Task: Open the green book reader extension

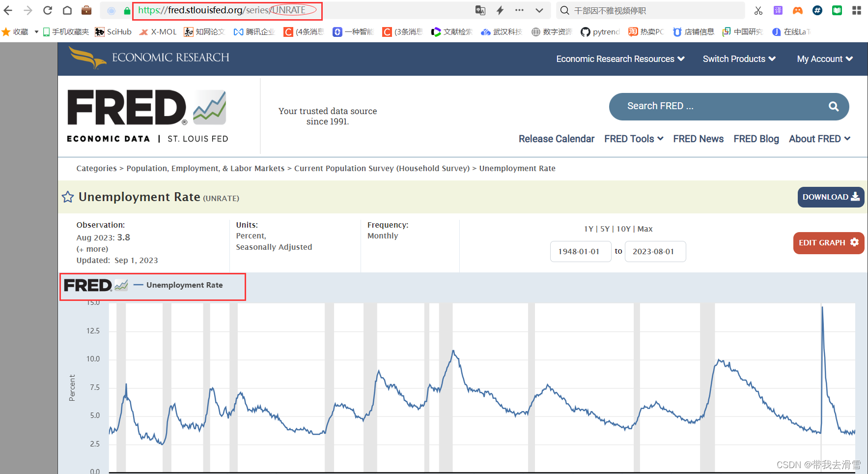Action: click(837, 10)
